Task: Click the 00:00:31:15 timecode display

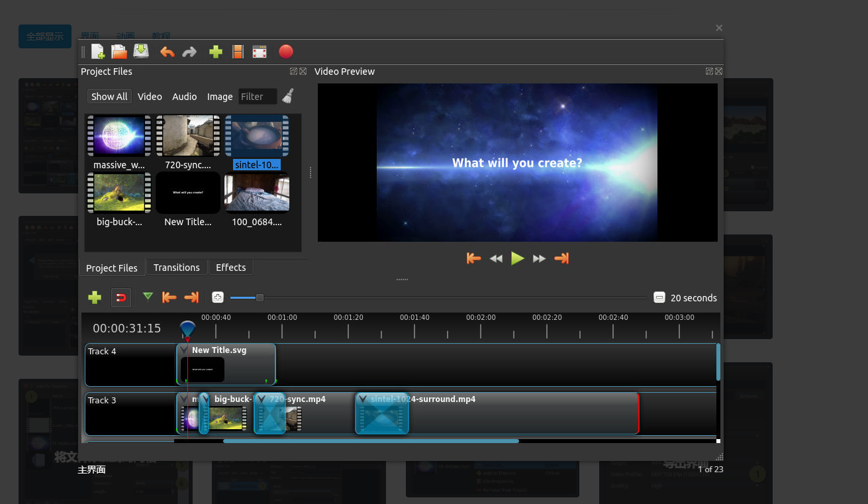Action: click(x=126, y=328)
